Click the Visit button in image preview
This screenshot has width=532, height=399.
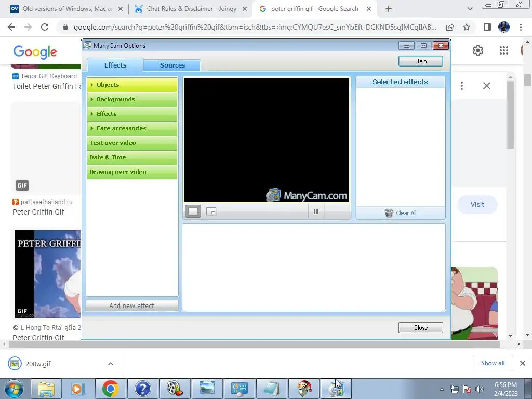(477, 204)
